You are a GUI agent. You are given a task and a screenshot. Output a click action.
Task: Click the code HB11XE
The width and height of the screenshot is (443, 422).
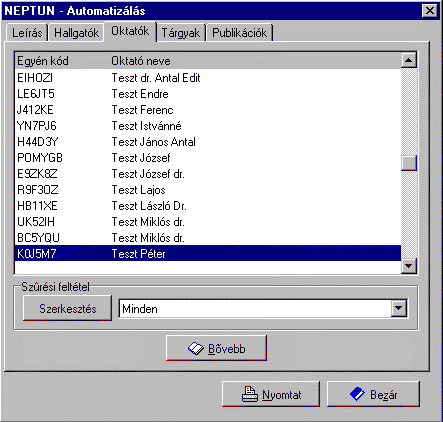coord(37,206)
